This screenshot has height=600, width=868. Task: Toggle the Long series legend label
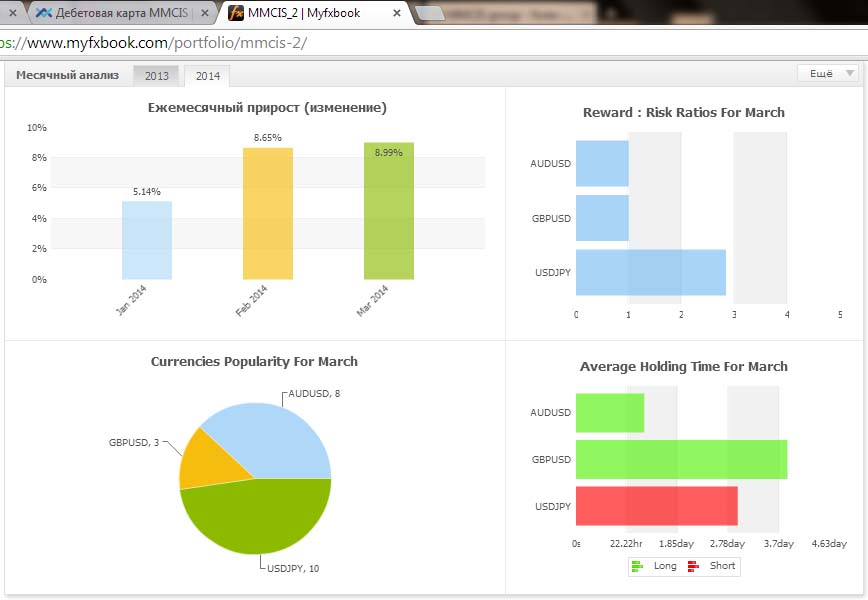tap(664, 566)
